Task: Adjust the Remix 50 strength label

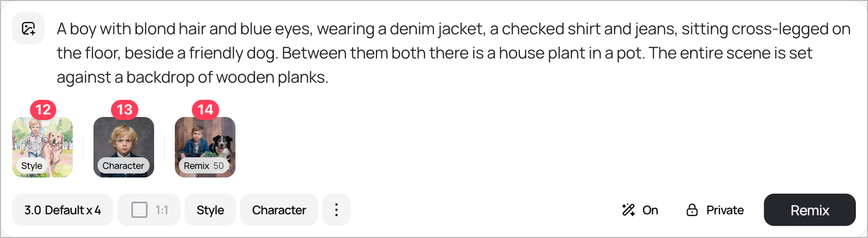Action: click(204, 166)
